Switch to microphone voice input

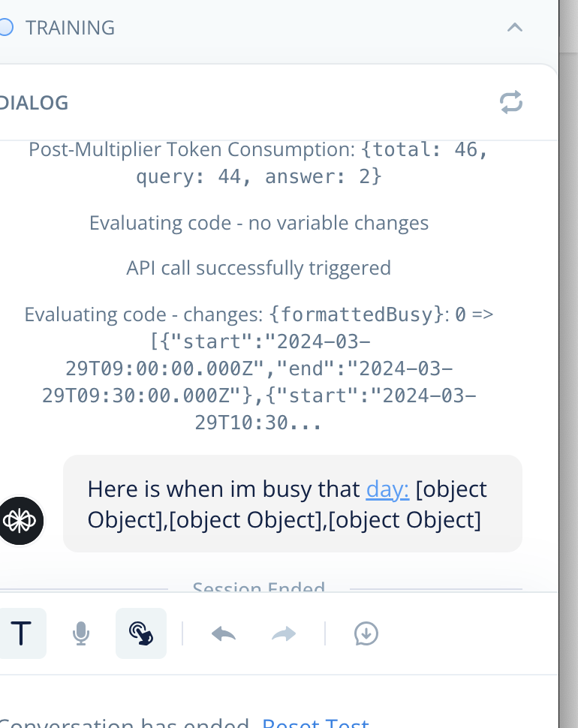point(81,633)
